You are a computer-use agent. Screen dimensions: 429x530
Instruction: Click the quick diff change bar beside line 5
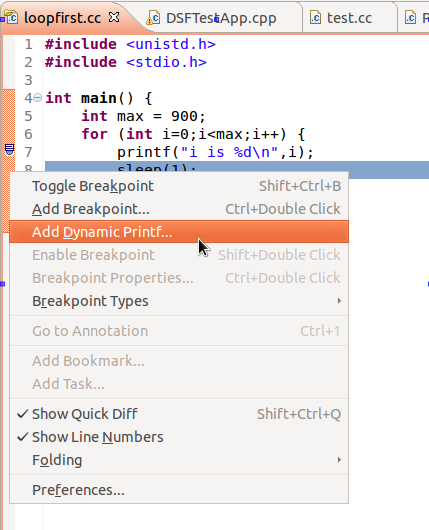tap(9, 116)
